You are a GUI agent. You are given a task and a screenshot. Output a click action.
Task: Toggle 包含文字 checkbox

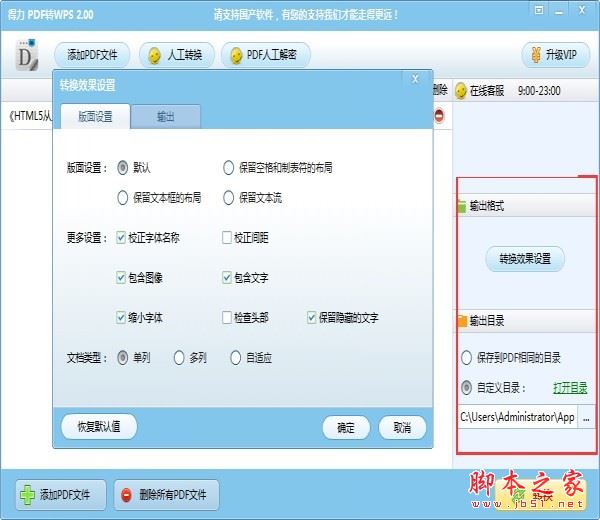tap(227, 277)
